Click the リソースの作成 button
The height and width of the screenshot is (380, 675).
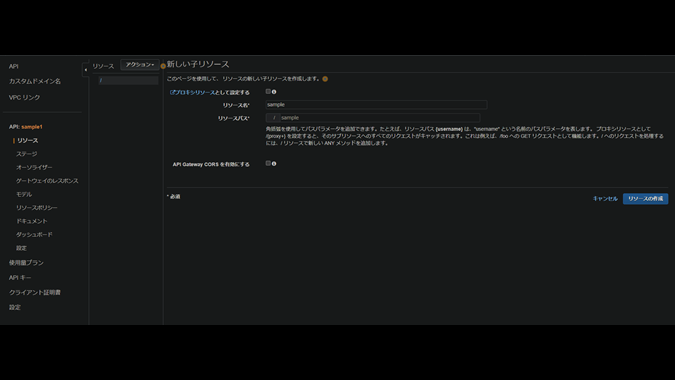645,198
